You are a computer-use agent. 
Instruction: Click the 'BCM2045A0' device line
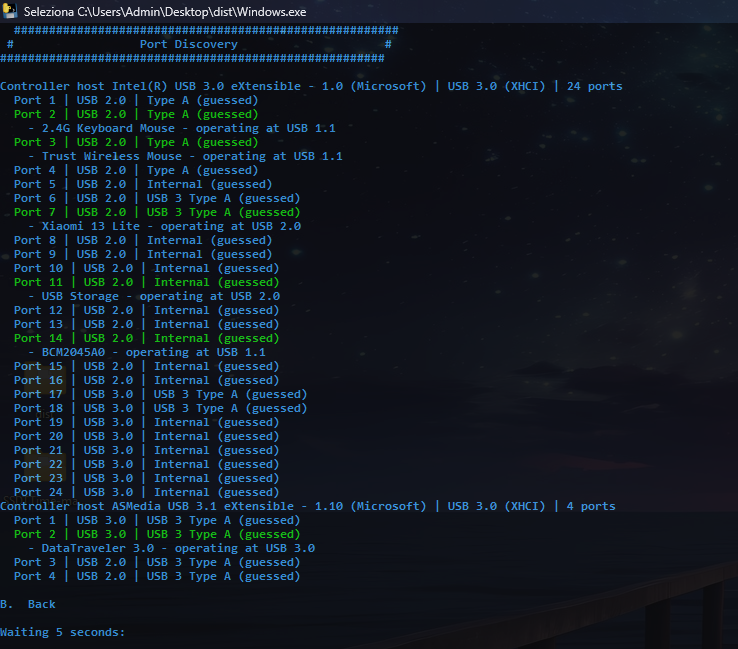click(147, 352)
